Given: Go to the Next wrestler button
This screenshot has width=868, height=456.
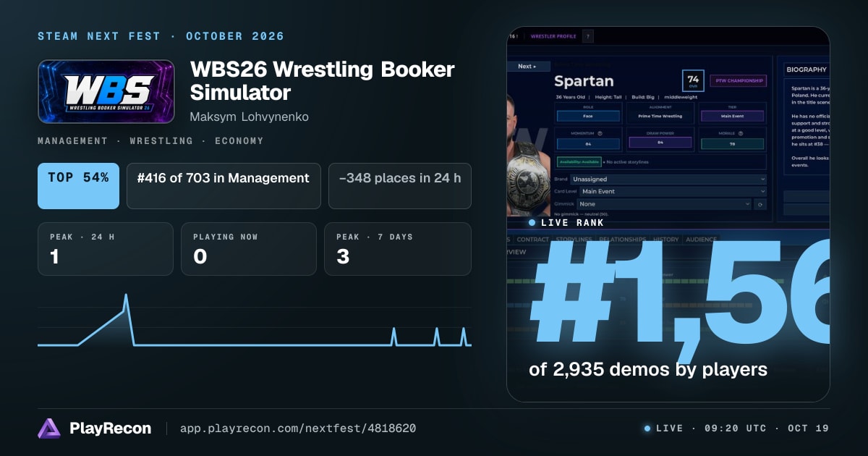Looking at the screenshot, I should pyautogui.click(x=528, y=67).
